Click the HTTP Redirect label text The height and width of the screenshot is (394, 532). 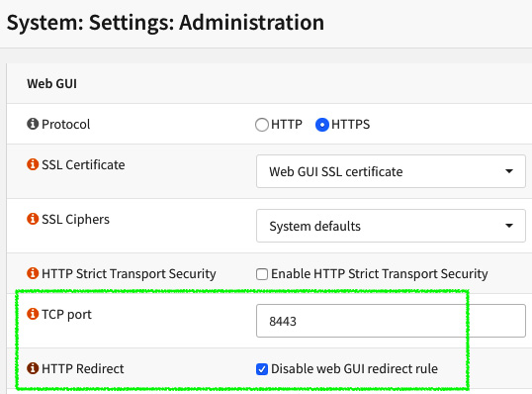(83, 368)
